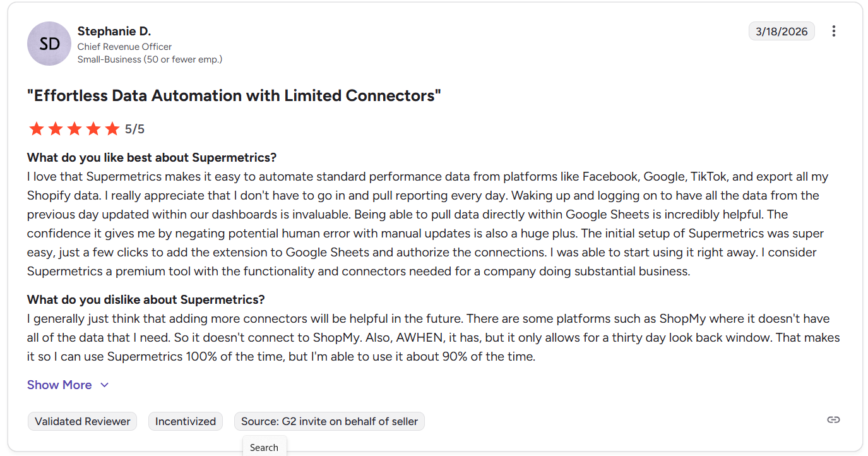Click the third rating star

pyautogui.click(x=74, y=129)
